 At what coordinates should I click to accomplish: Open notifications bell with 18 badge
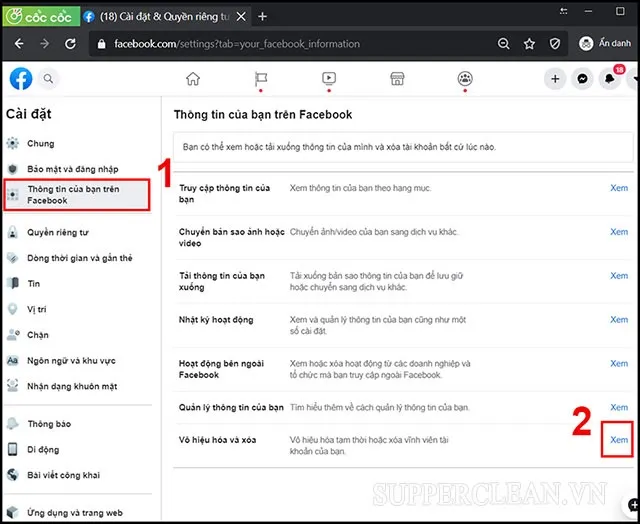point(610,78)
